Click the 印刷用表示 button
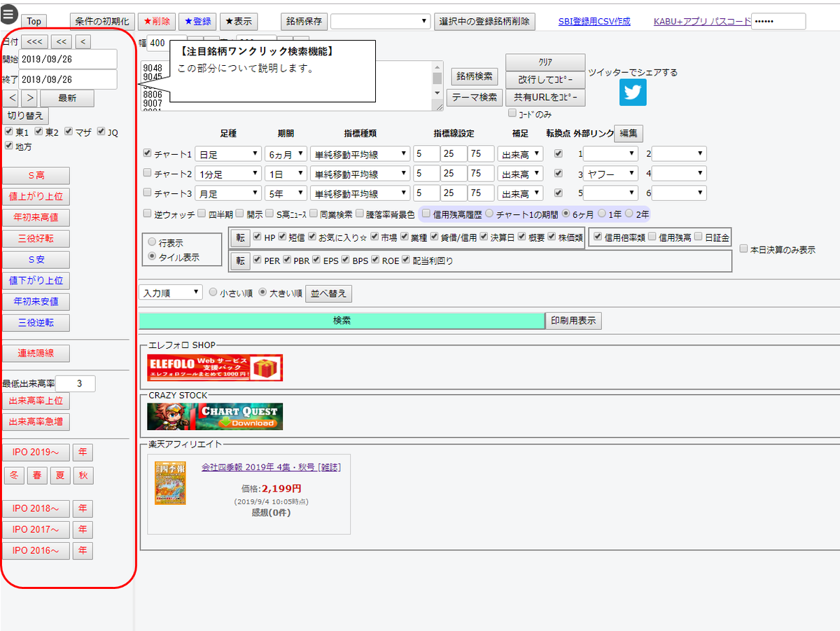The height and width of the screenshot is (631, 840). click(573, 321)
